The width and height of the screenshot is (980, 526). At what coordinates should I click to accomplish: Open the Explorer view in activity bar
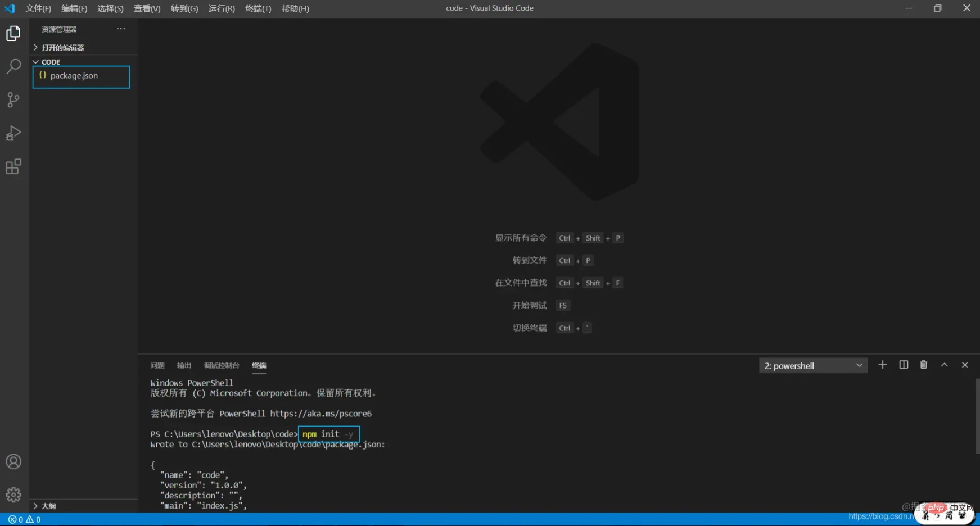tap(13, 34)
